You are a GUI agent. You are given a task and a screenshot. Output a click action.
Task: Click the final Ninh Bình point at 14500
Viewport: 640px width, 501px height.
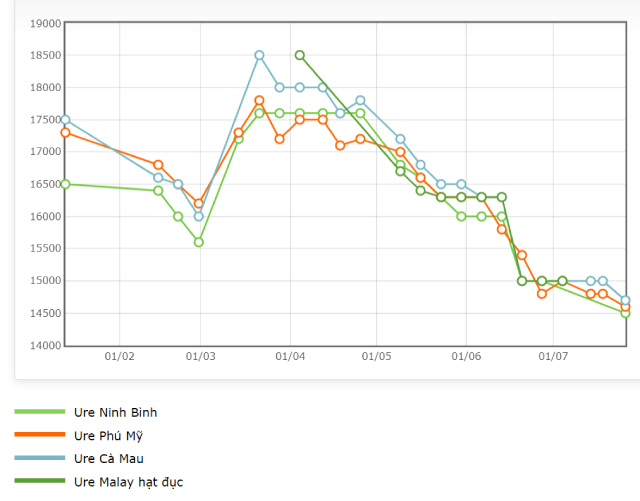625,313
